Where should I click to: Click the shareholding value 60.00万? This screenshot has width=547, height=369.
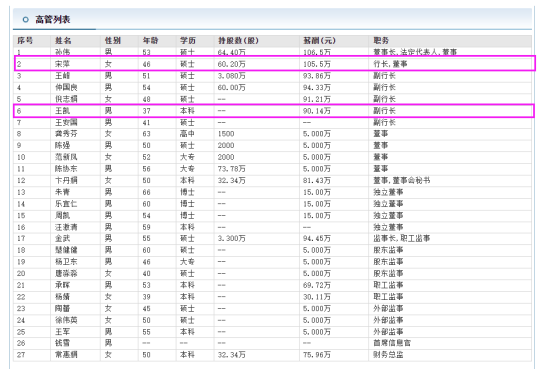232,88
